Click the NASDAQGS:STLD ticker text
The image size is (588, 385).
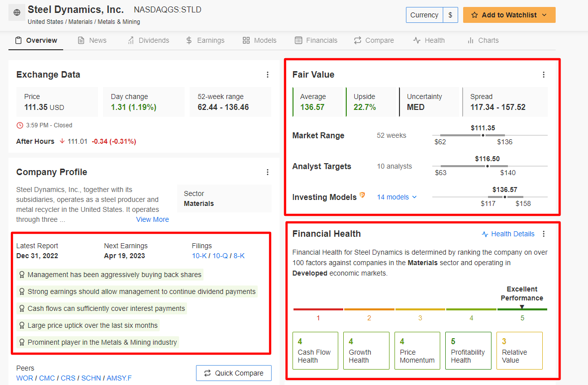(168, 10)
